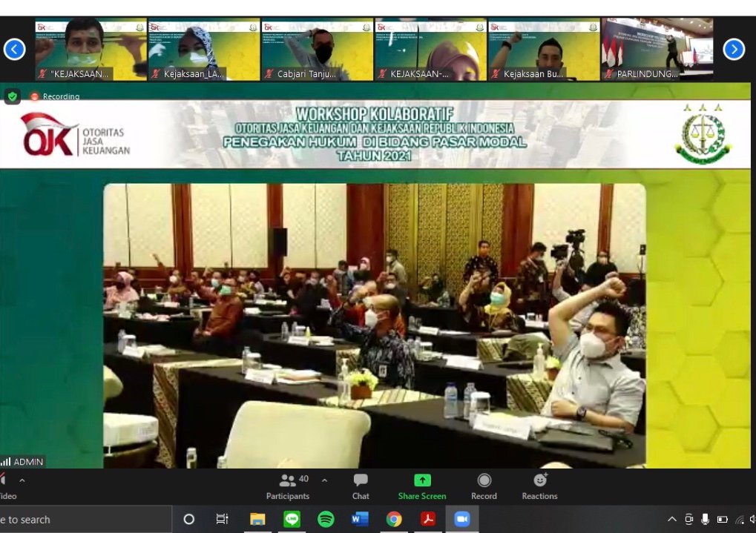Open the Reactions menu
The width and height of the screenshot is (756, 533).
tap(539, 486)
